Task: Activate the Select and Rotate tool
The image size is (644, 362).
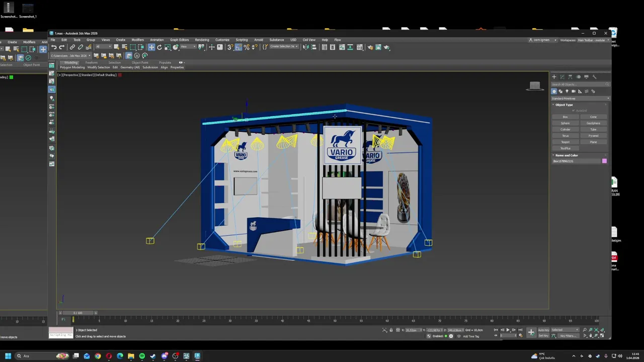Action: pos(159,47)
